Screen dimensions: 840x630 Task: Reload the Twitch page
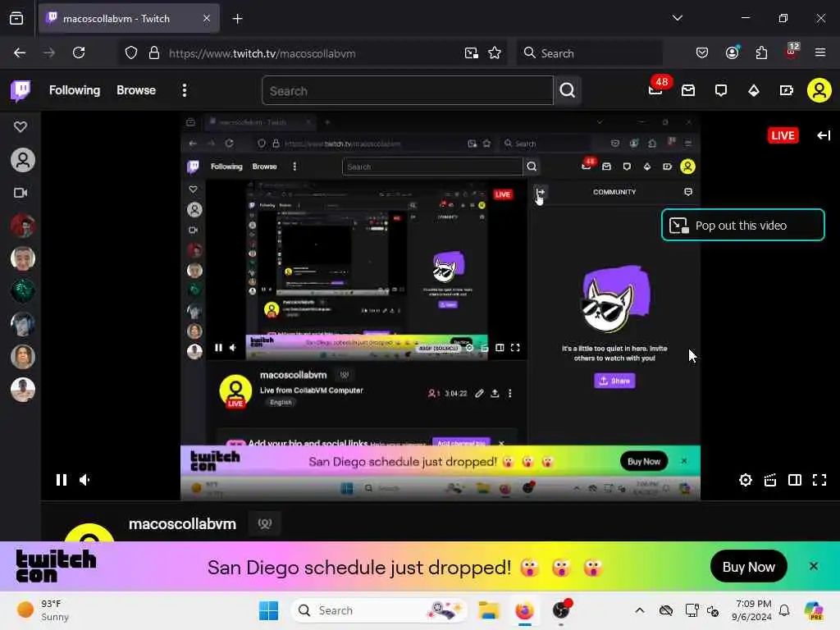point(79,53)
